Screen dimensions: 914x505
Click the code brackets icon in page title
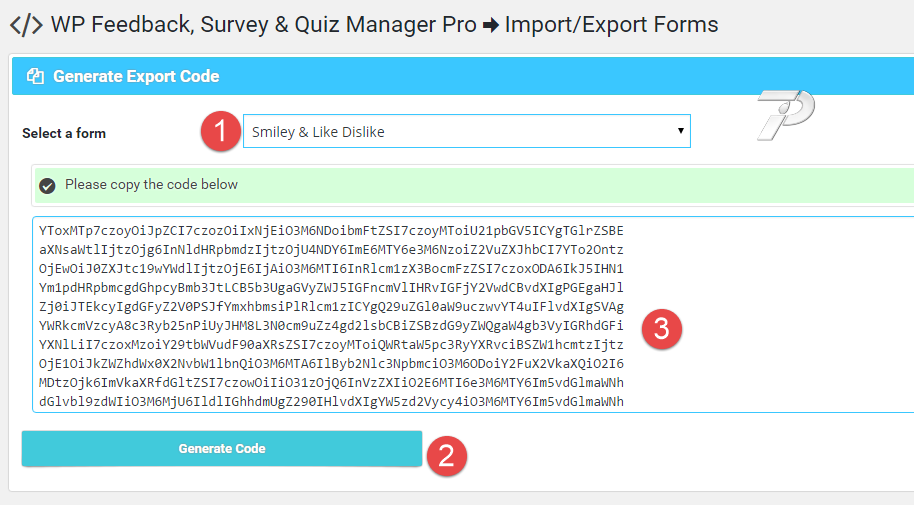pyautogui.click(x=26, y=25)
